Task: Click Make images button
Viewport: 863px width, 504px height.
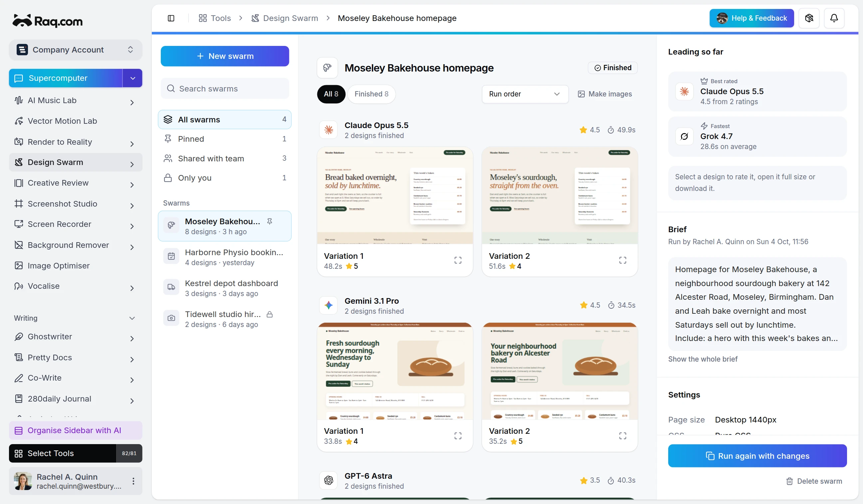Action: pyautogui.click(x=605, y=94)
